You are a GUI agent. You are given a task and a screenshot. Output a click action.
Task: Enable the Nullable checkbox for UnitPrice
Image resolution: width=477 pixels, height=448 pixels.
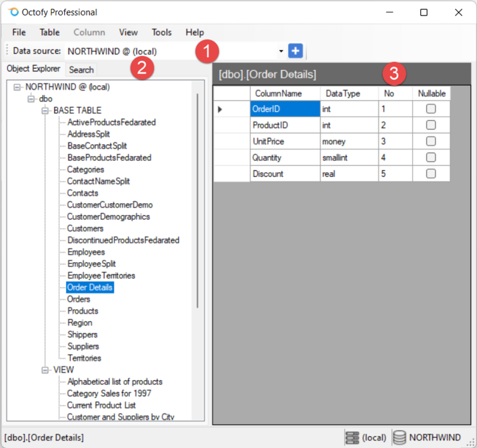pos(431,141)
